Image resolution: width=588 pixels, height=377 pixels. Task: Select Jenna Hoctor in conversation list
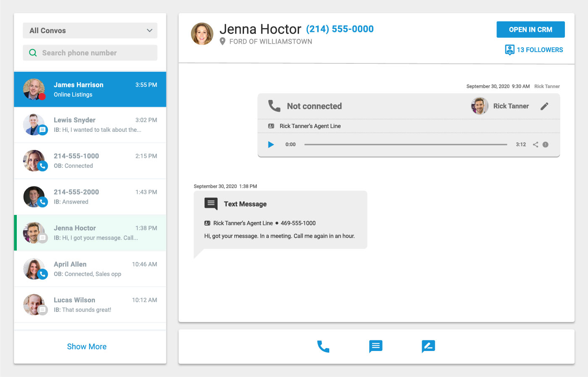(90, 233)
